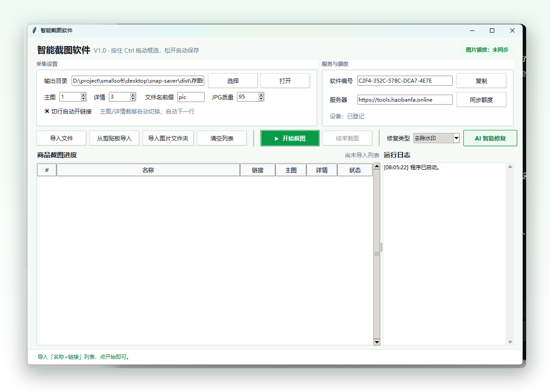550x392 pixels.
Task: Increase 详情 count with up arrow
Action: click(133, 95)
